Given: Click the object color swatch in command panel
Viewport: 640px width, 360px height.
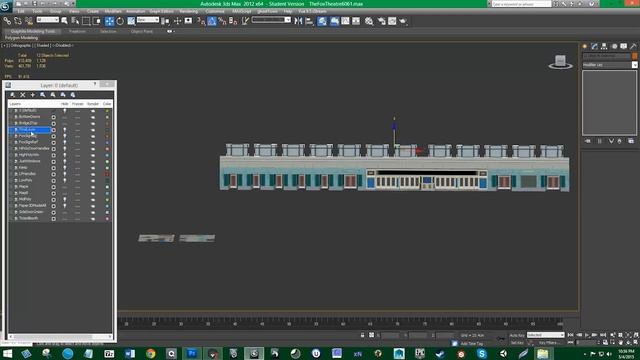Looking at the screenshot, I should tap(634, 56).
